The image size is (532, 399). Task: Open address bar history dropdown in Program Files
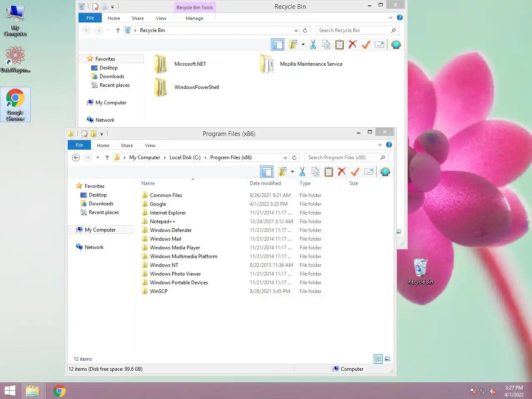285,158
